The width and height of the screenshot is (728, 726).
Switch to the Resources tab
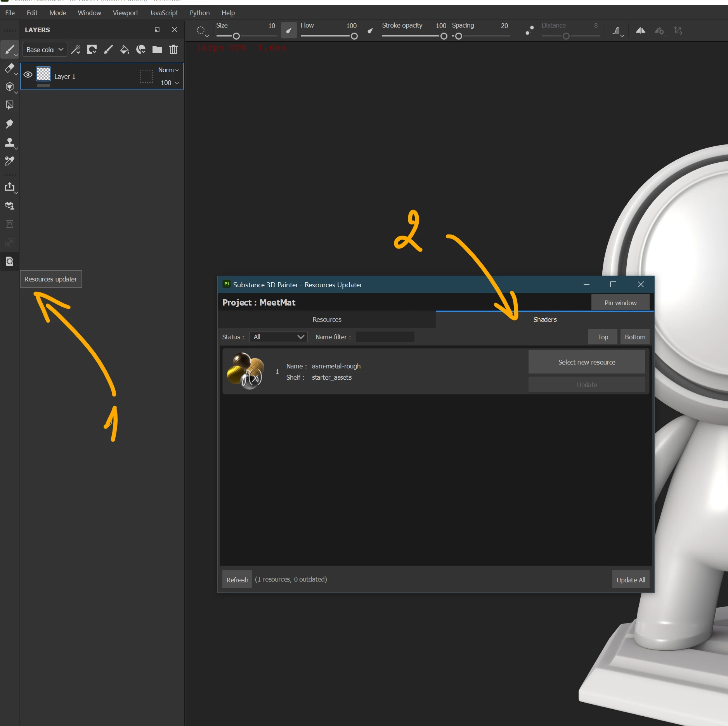327,320
